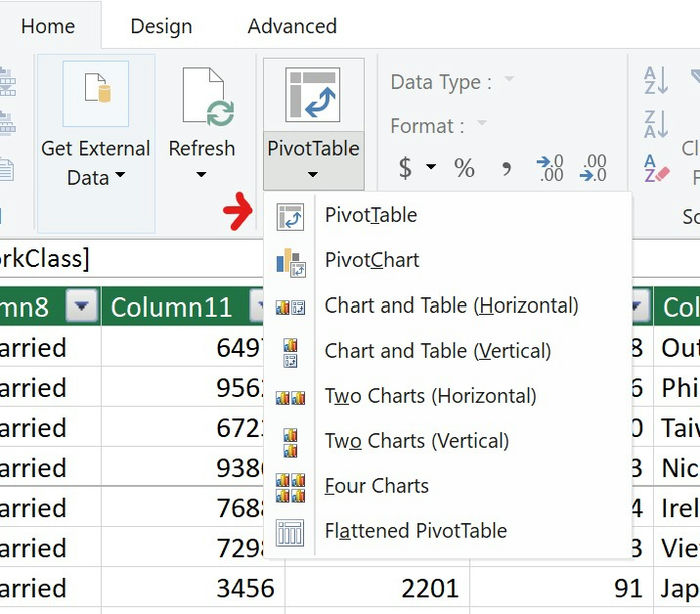Select cell with value 2201
The width and height of the screenshot is (700, 614).
coord(377,588)
